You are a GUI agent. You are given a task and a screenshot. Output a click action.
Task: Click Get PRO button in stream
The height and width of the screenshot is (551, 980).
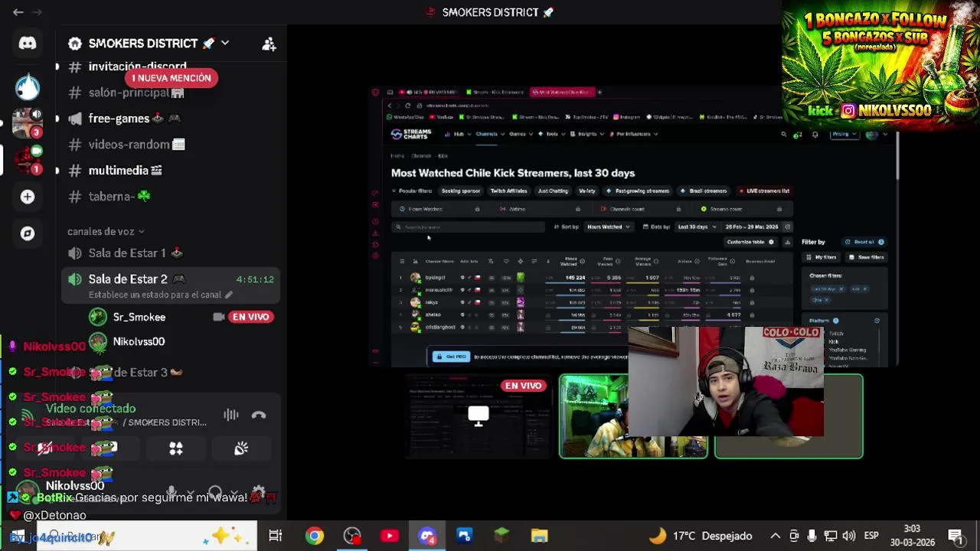tap(451, 357)
